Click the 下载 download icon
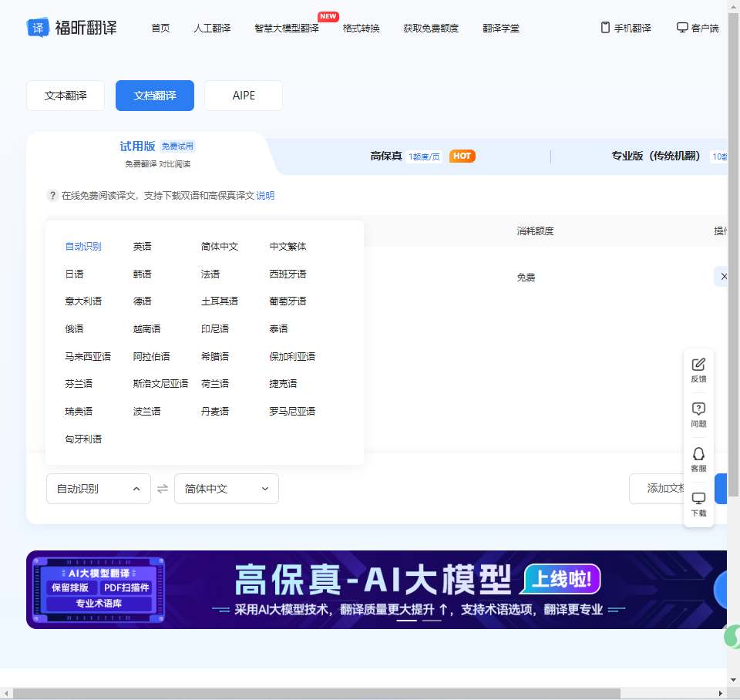 click(698, 498)
